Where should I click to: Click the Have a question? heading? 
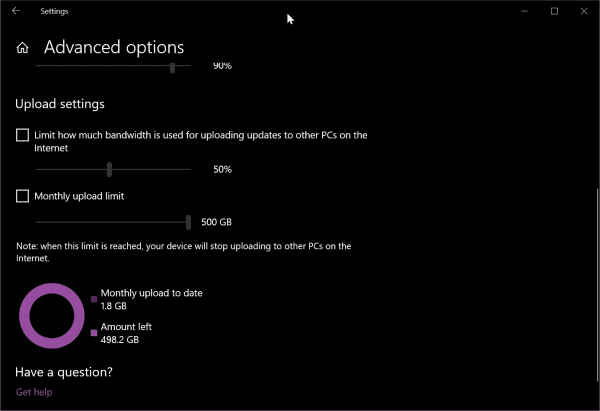[x=64, y=372]
